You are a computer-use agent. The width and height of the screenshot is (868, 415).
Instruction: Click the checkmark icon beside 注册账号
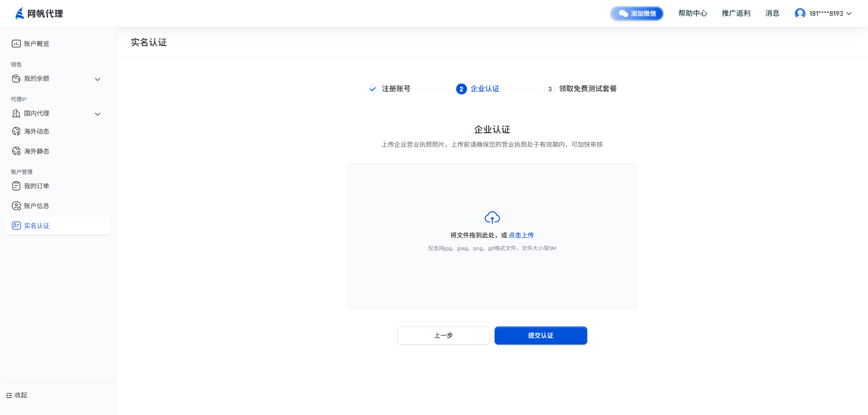pos(373,89)
